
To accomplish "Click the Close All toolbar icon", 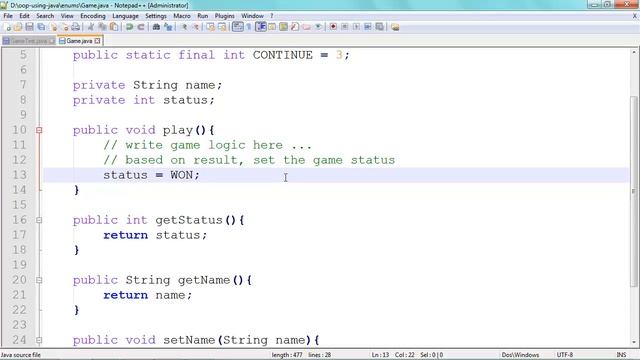I will click(x=65, y=27).
